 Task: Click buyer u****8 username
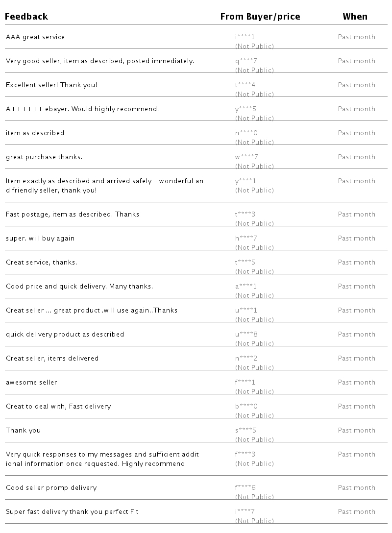[246, 335]
